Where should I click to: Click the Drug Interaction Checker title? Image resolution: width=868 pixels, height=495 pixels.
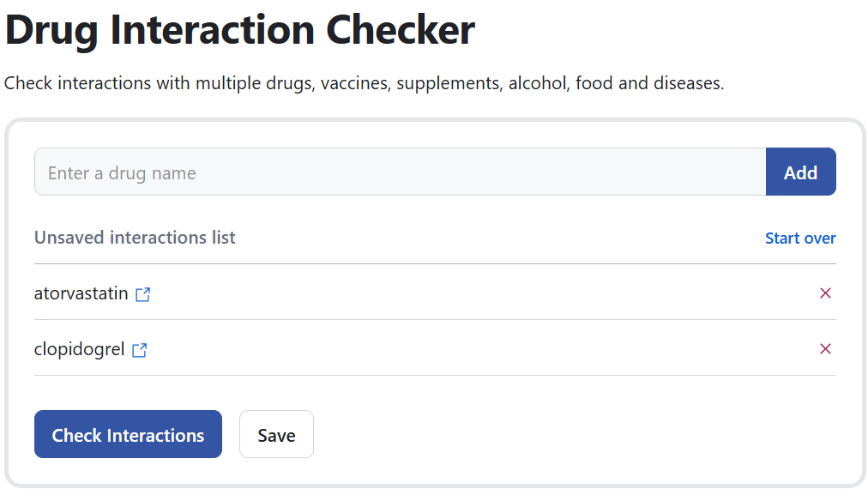click(x=239, y=31)
